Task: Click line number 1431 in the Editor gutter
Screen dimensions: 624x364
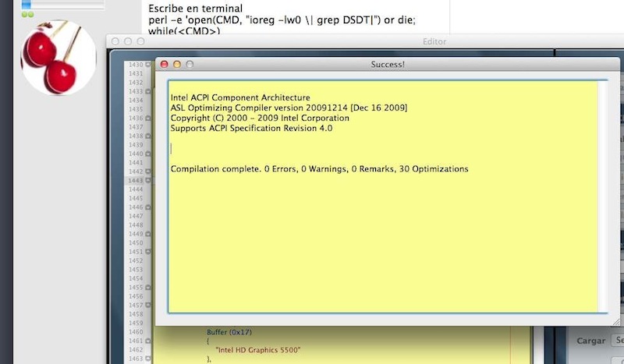Action: click(136, 73)
